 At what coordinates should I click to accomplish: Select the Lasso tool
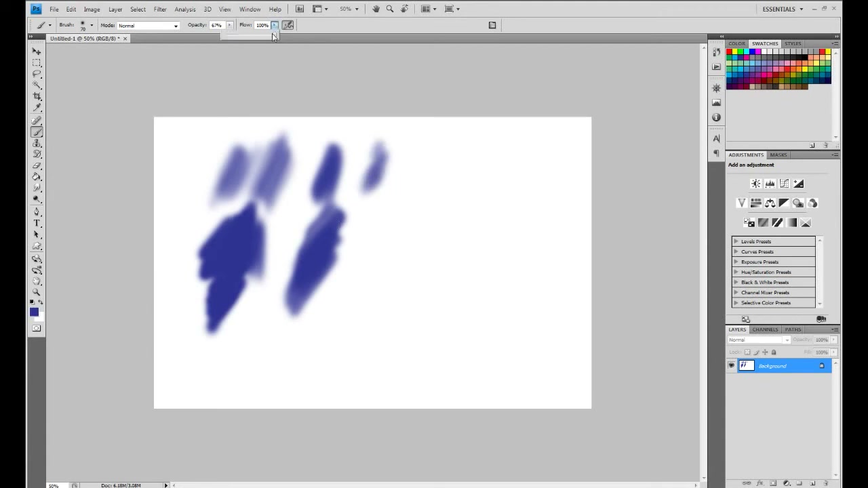pos(37,75)
